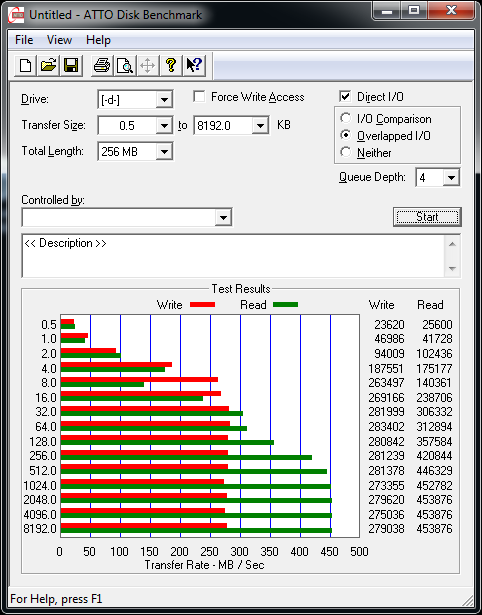Open the File menu
The height and width of the screenshot is (615, 482).
tap(24, 40)
